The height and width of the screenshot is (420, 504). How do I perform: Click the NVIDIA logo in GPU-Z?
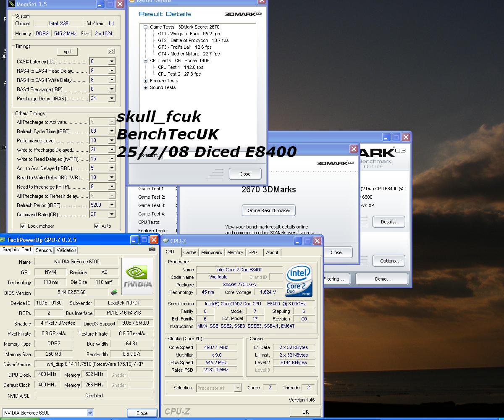click(x=137, y=276)
